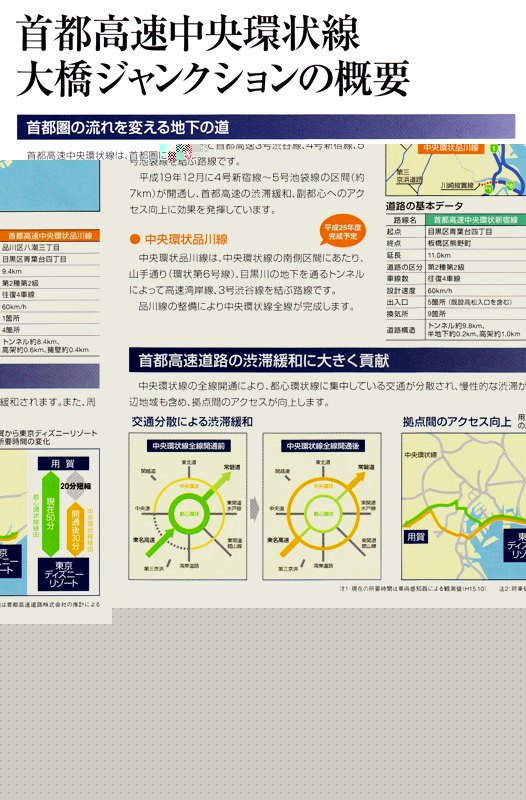This screenshot has height=800, width=526.
Task: Click the orange heading '中央環状品川線'
Action: pyautogui.click(x=186, y=239)
